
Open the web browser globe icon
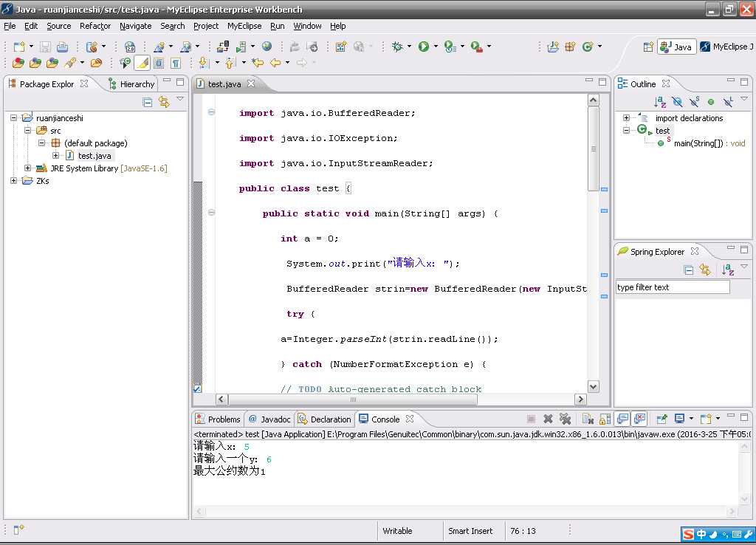click(267, 47)
